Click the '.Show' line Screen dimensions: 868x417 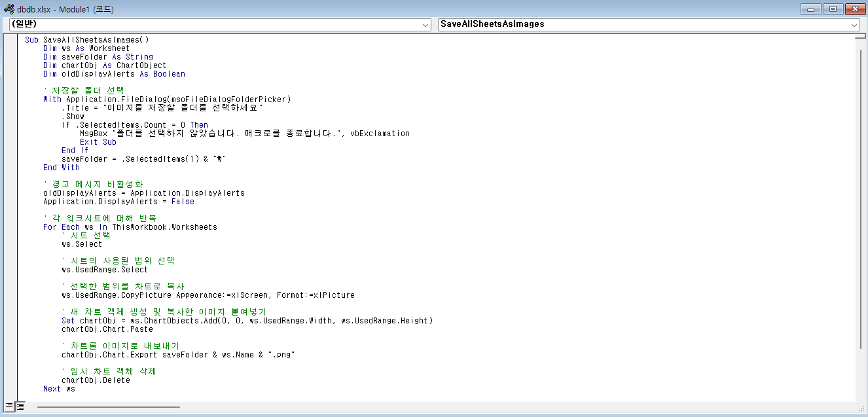click(x=73, y=117)
